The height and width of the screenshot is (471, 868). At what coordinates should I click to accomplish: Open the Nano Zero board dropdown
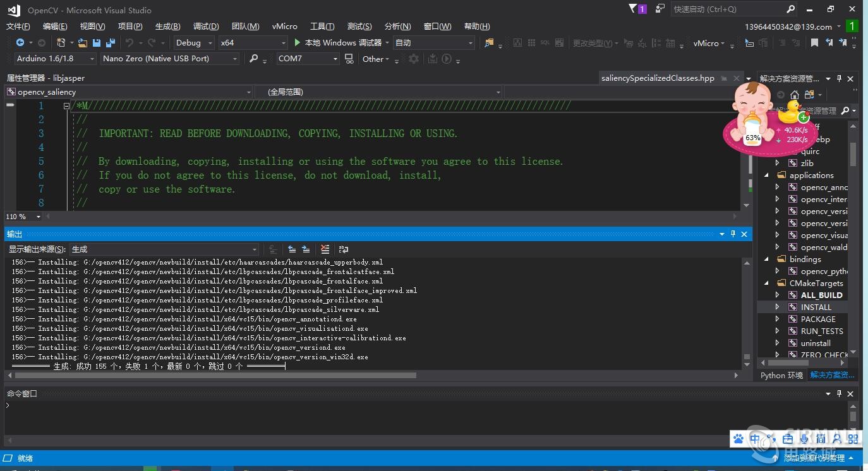pyautogui.click(x=170, y=59)
